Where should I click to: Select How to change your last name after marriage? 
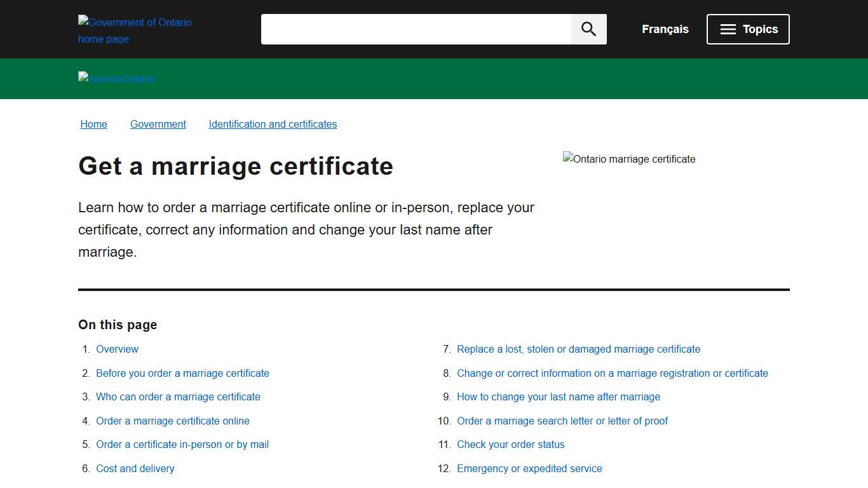(559, 396)
